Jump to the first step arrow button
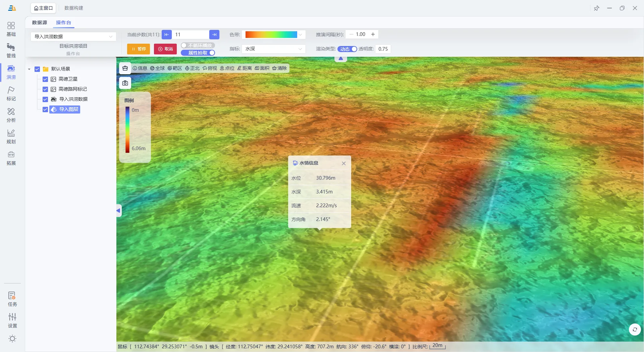This screenshot has width=644, height=352. click(167, 35)
